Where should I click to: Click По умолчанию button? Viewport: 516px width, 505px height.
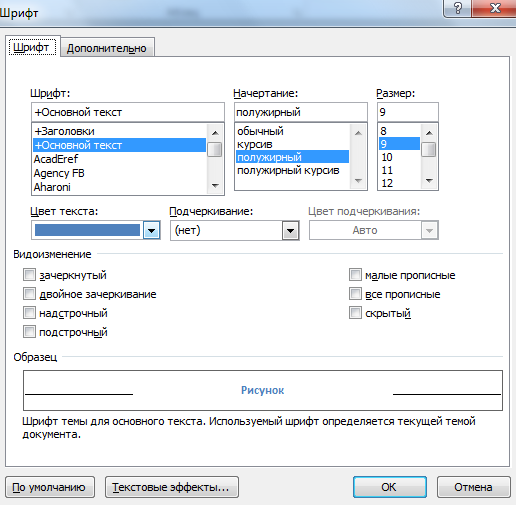[x=50, y=487]
